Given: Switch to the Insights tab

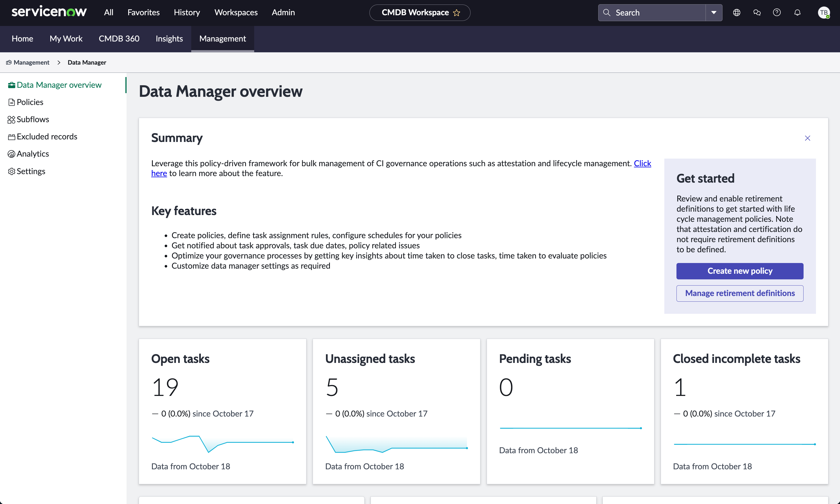Looking at the screenshot, I should tap(169, 39).
